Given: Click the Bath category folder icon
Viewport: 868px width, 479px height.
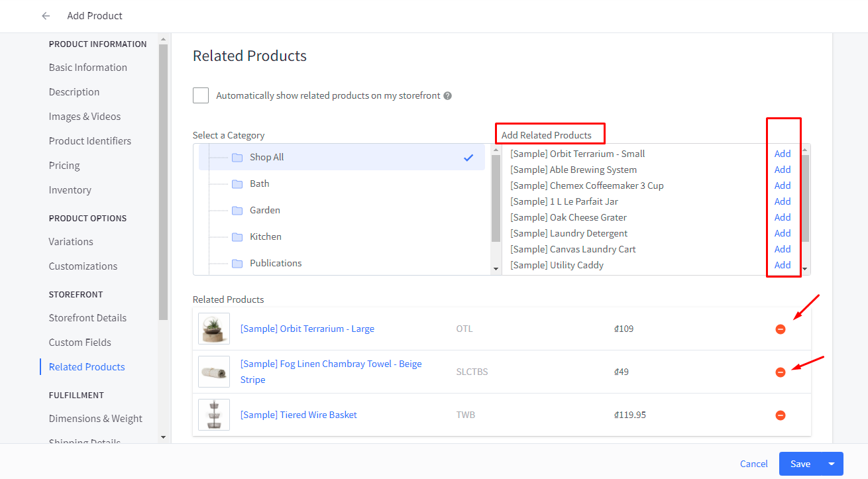Looking at the screenshot, I should [237, 184].
